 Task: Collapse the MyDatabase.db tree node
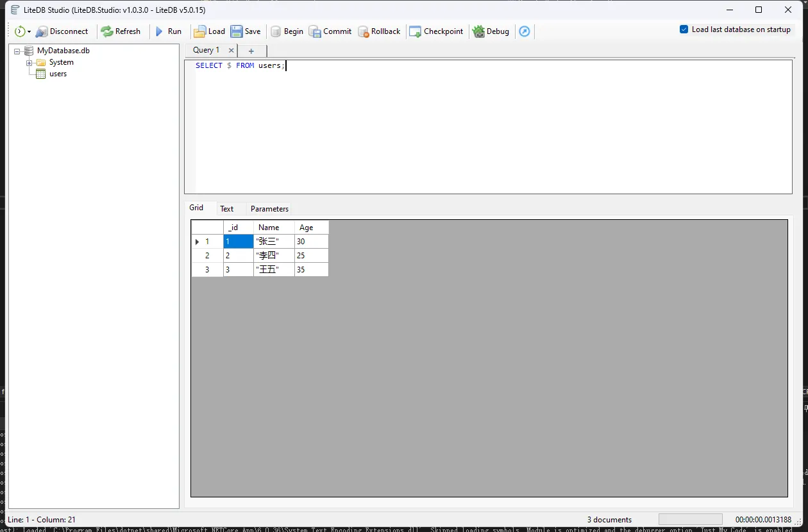click(x=17, y=51)
